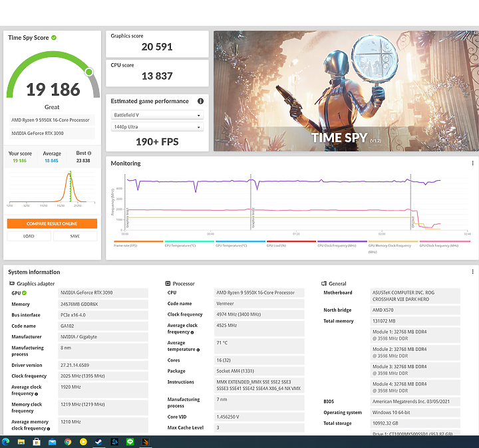Toggle the GPU Load (%) chart legend

pos(291,244)
